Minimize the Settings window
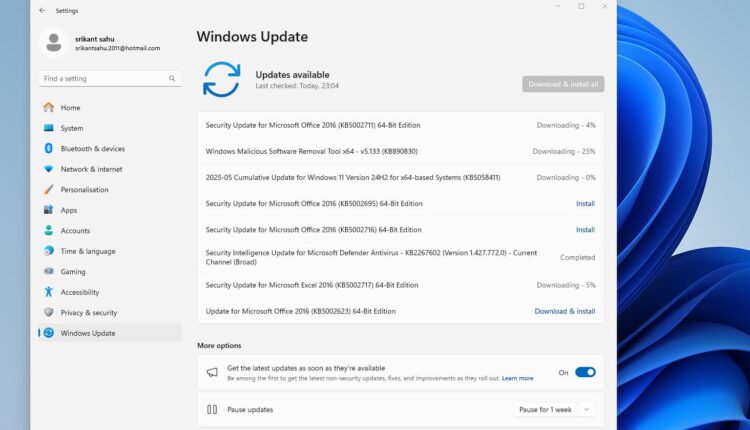 [558, 7]
